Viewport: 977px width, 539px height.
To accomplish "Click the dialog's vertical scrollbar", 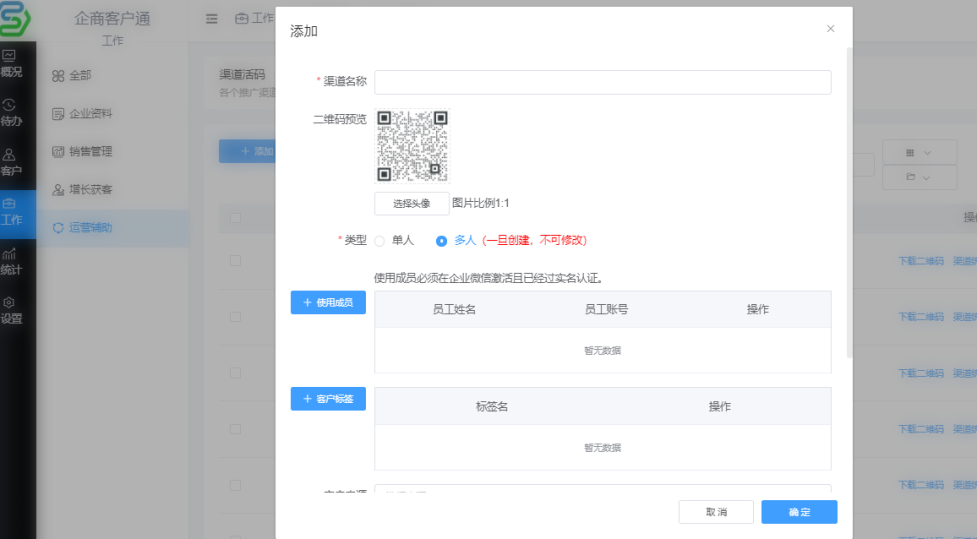I will click(x=849, y=203).
